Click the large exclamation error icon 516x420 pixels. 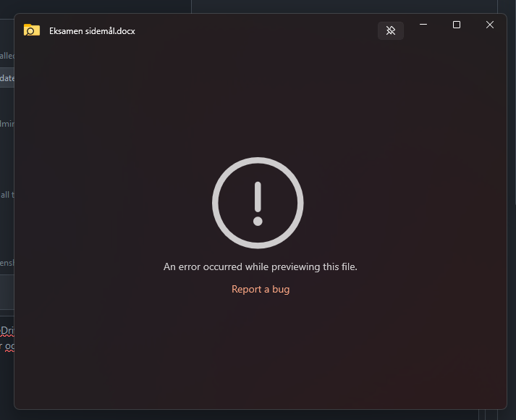pyautogui.click(x=258, y=203)
